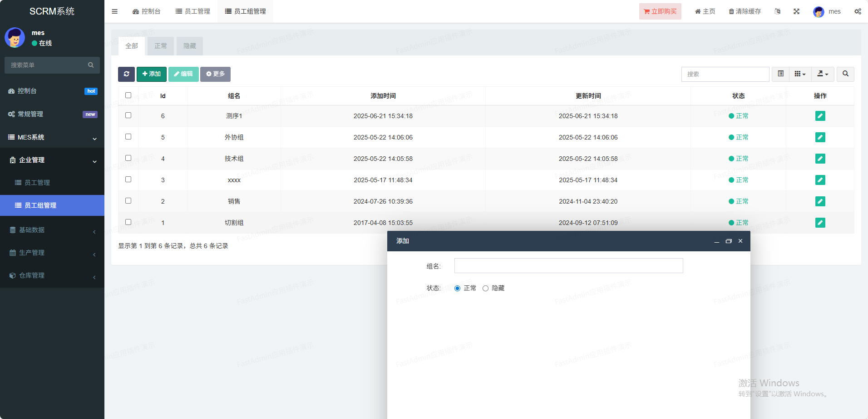Viewport: 868px width, 419px height.
Task: Open the columns visibility dropdown
Action: [x=800, y=74]
